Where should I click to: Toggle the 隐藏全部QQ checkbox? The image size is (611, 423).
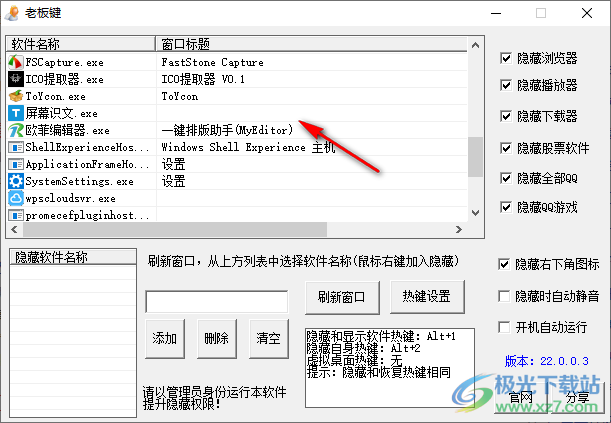505,178
